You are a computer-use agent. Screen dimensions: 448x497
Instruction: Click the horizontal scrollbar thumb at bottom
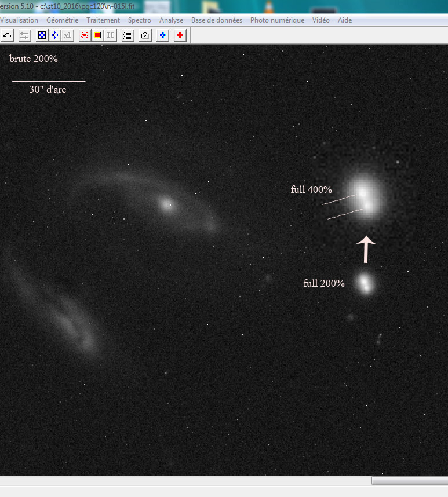(410, 481)
